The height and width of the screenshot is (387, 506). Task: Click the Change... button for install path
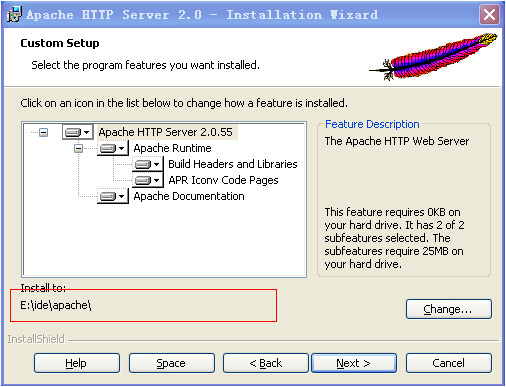click(449, 309)
